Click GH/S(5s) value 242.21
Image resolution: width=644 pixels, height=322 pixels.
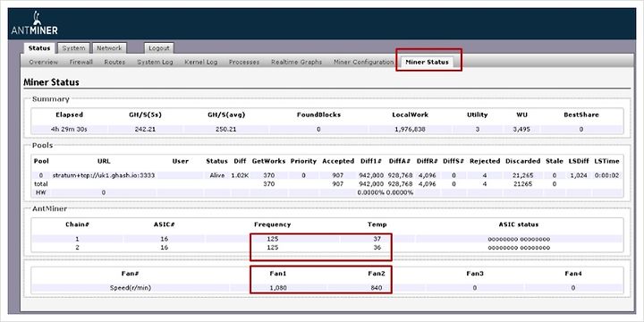pyautogui.click(x=145, y=129)
